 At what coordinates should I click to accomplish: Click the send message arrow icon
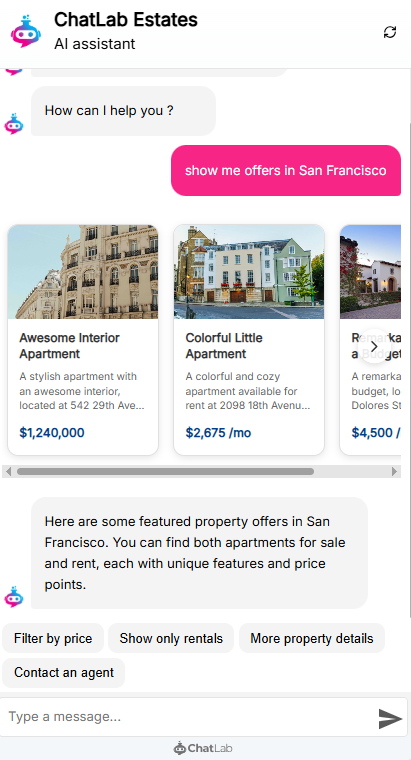tap(390, 718)
